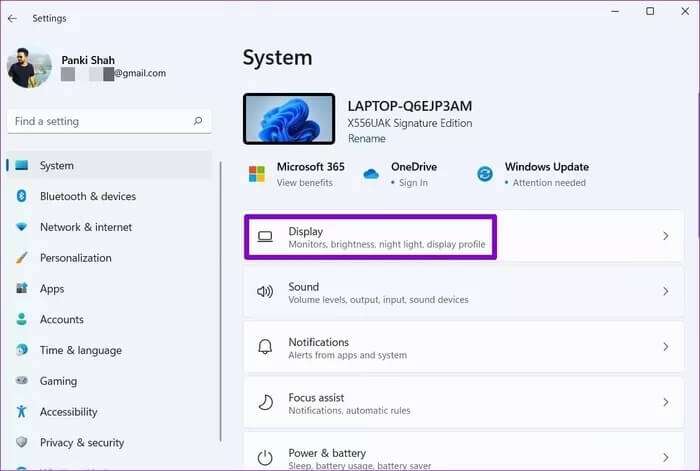Click the Network wifi icon in sidebar
700x471 pixels.
[x=21, y=227]
